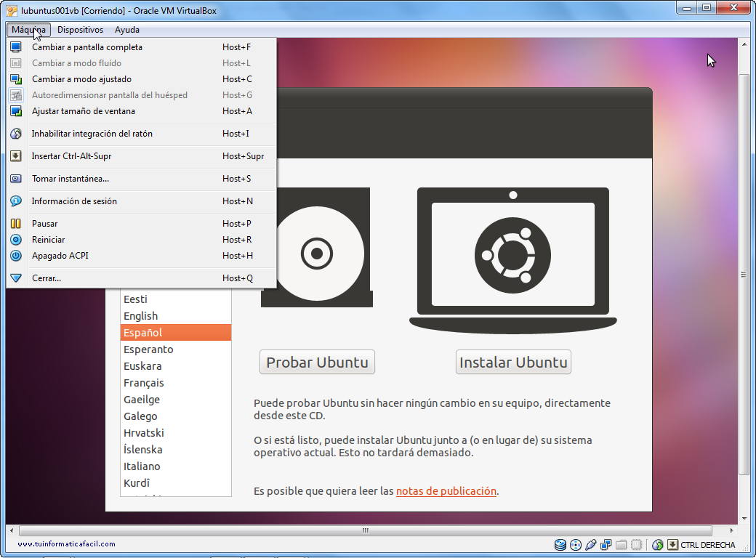This screenshot has width=756, height=558.
Task: Click the hard disk activity status icon
Action: pyautogui.click(x=560, y=545)
